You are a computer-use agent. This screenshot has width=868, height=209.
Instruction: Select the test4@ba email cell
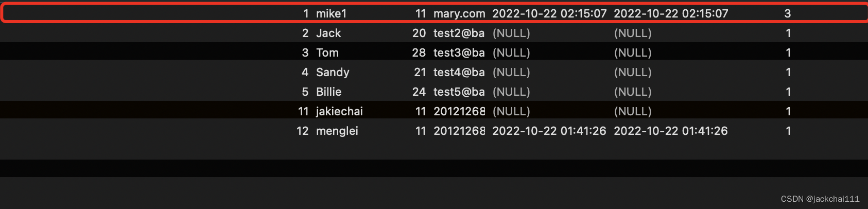[459, 72]
